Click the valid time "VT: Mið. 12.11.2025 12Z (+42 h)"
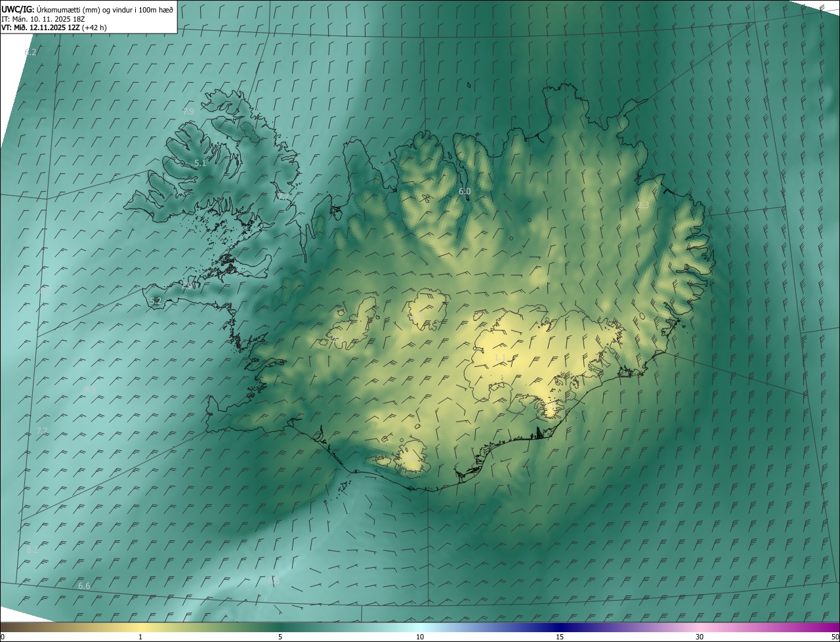This screenshot has height=642, width=840. [54, 28]
